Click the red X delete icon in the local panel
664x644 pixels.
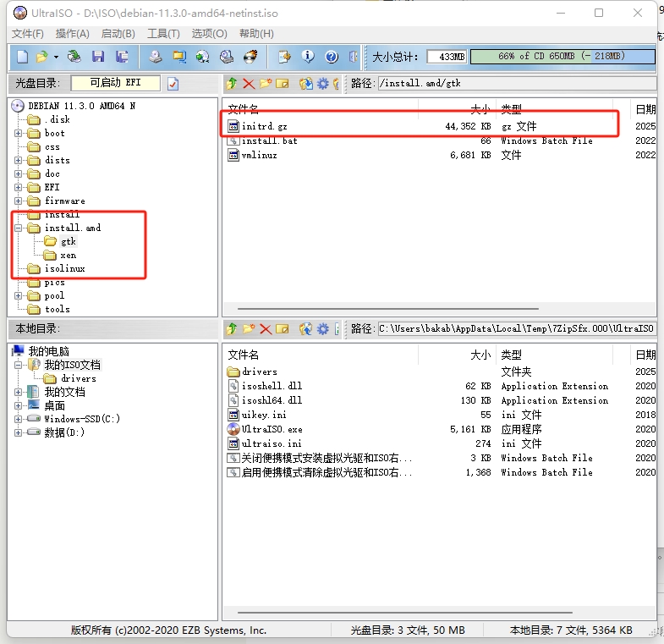click(x=266, y=329)
